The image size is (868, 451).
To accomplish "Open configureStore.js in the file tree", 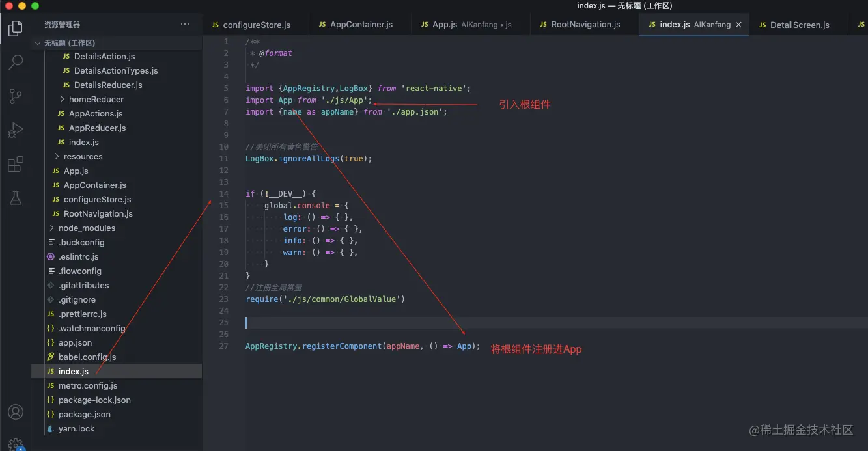I will pyautogui.click(x=117, y=199).
